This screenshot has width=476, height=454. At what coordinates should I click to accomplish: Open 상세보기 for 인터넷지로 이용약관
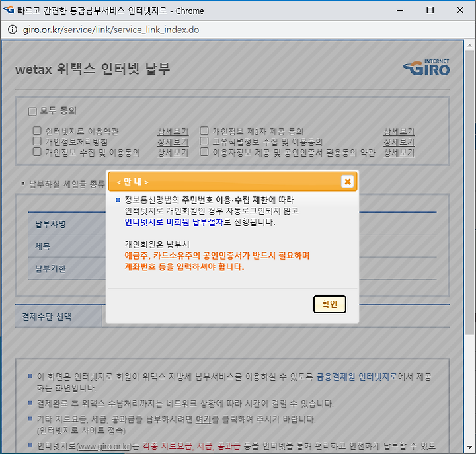pyautogui.click(x=173, y=132)
